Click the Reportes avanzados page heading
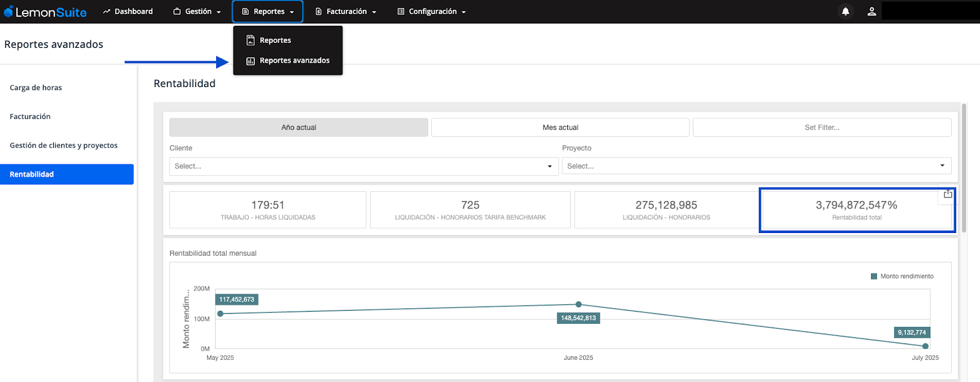The image size is (980, 382). [x=54, y=44]
